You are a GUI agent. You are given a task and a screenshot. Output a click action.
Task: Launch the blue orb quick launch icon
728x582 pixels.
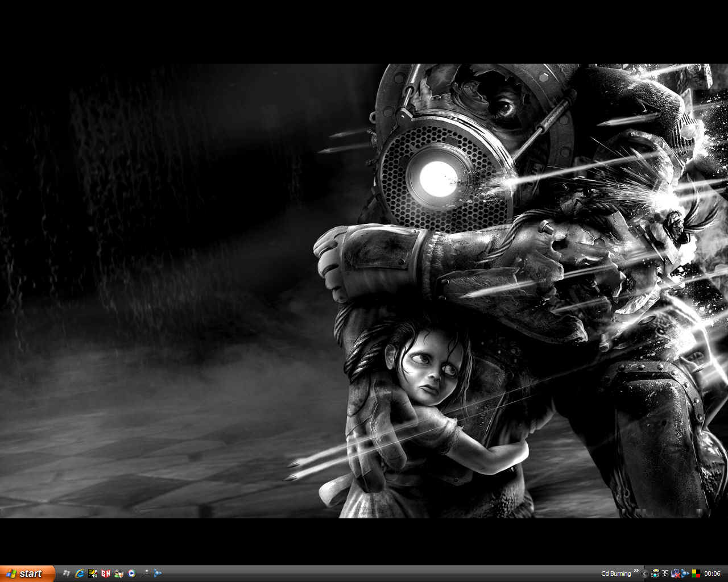coord(158,573)
